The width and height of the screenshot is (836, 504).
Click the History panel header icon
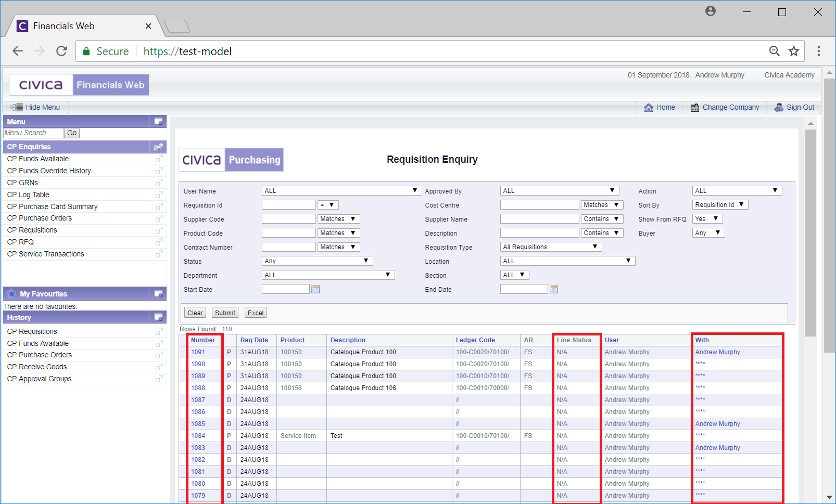(158, 317)
